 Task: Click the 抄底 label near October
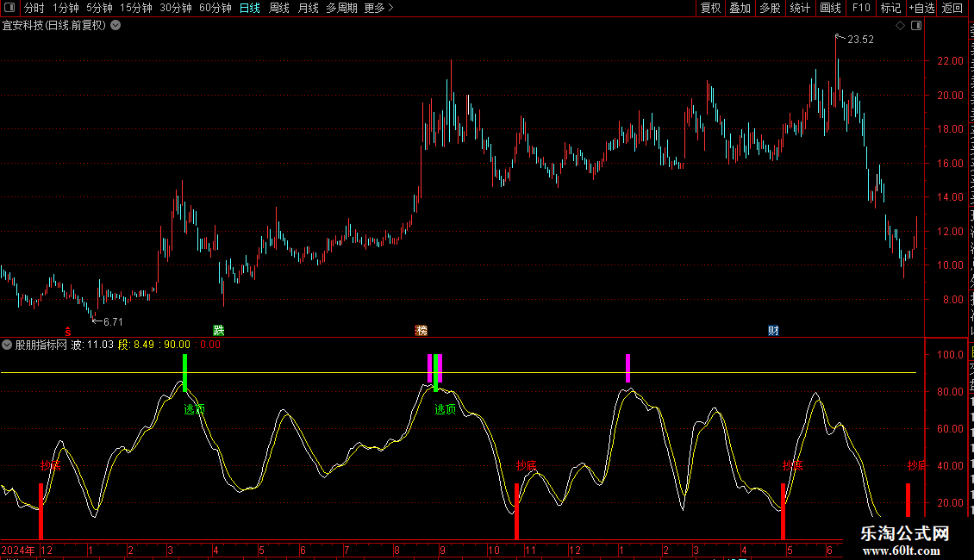[x=527, y=465]
